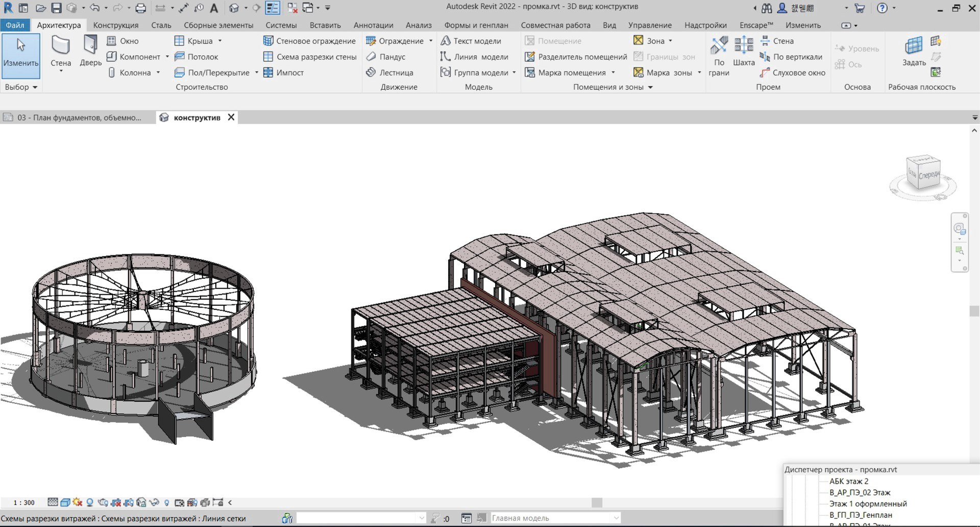Toggle shadows in view control bar
This screenshot has height=527, width=980.
click(x=90, y=502)
